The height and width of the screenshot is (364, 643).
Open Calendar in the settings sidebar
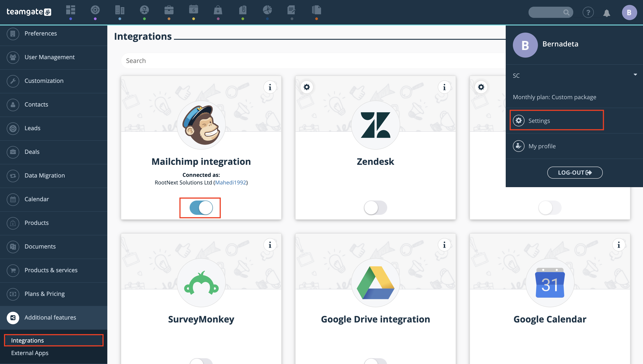tap(54, 199)
